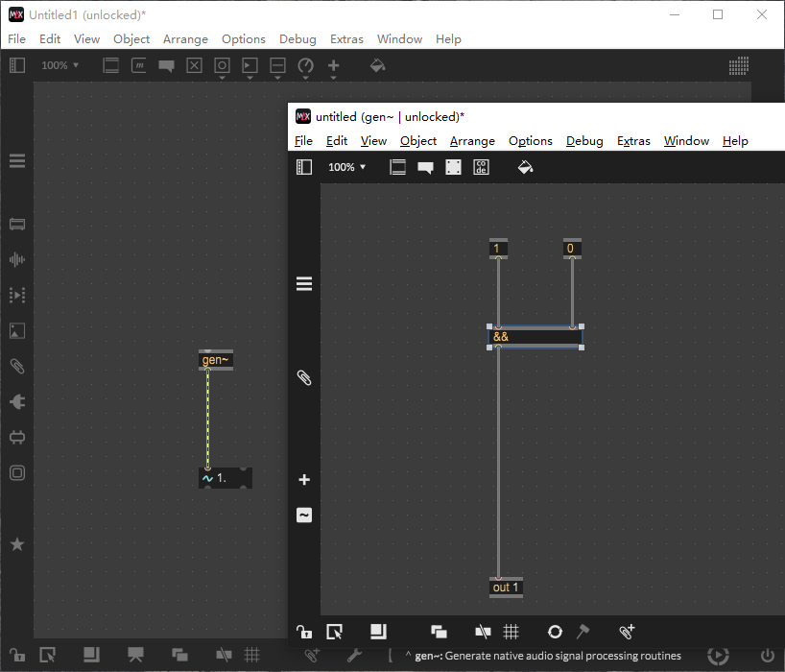Toggle hide-on-lock icon in gen~ bottom toolbar
This screenshot has width=785, height=672.
point(483,632)
